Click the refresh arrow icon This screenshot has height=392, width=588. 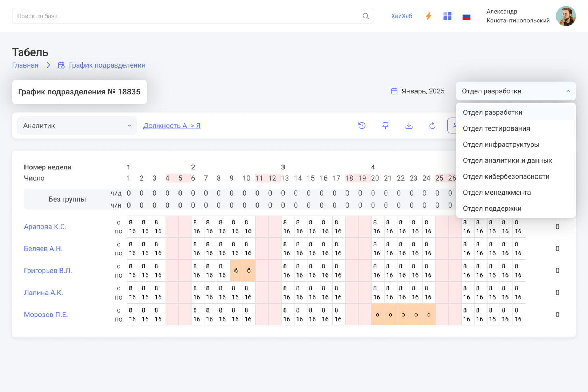(432, 125)
